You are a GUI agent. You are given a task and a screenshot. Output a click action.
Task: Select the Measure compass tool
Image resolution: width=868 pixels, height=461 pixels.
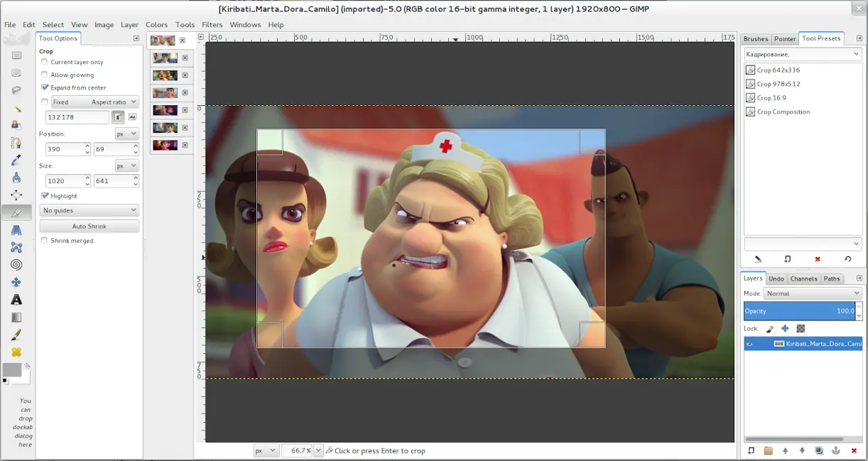(16, 178)
